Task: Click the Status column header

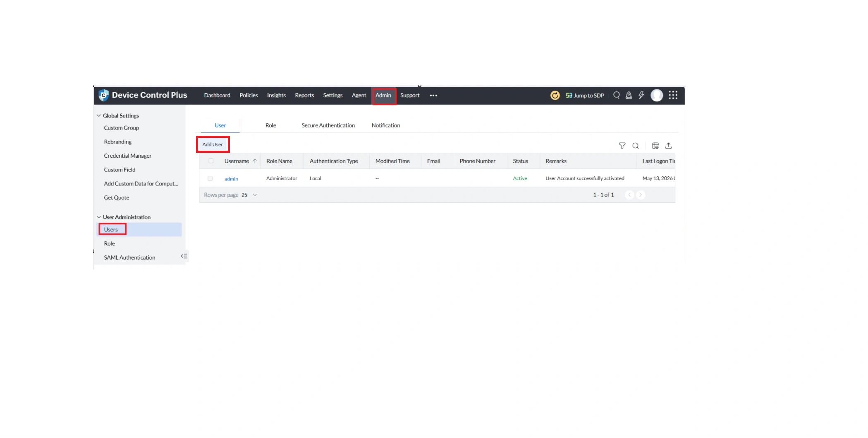Action: [x=521, y=161]
